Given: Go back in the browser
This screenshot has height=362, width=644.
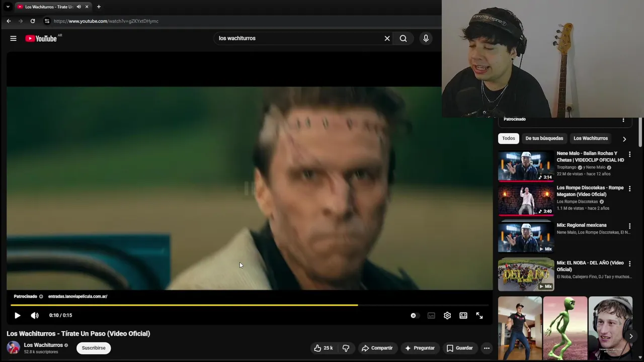Looking at the screenshot, I should (x=9, y=21).
